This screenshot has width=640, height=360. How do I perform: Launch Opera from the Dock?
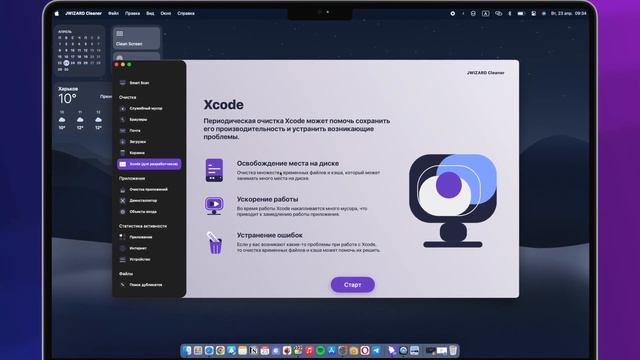[364, 350]
